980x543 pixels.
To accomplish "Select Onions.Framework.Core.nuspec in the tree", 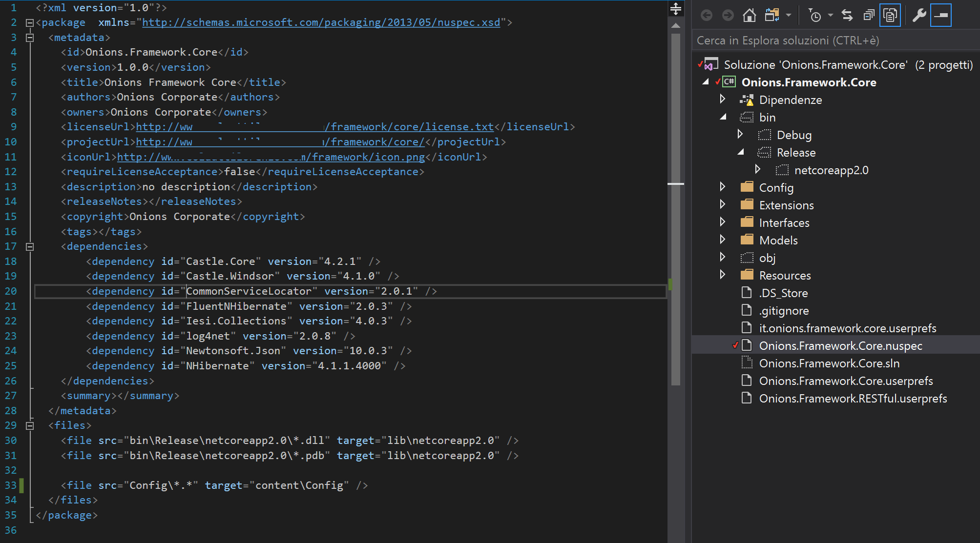I will (x=840, y=345).
